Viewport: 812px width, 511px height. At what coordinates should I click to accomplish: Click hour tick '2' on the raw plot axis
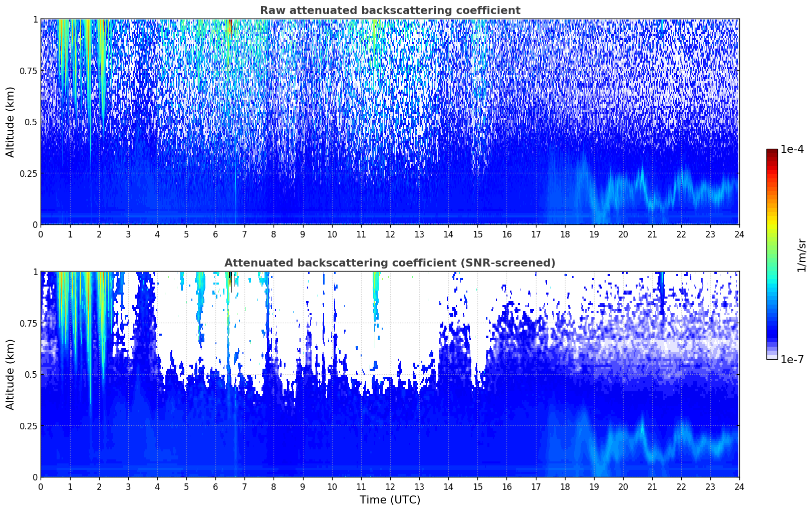tap(99, 234)
